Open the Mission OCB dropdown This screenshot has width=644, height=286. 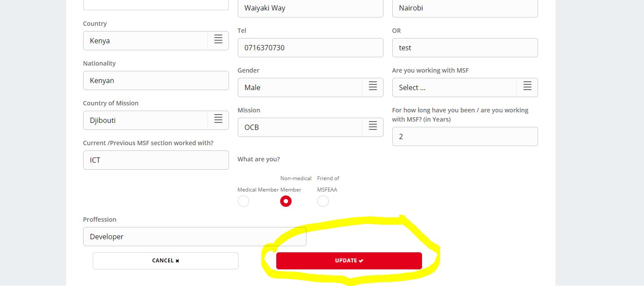point(310,127)
